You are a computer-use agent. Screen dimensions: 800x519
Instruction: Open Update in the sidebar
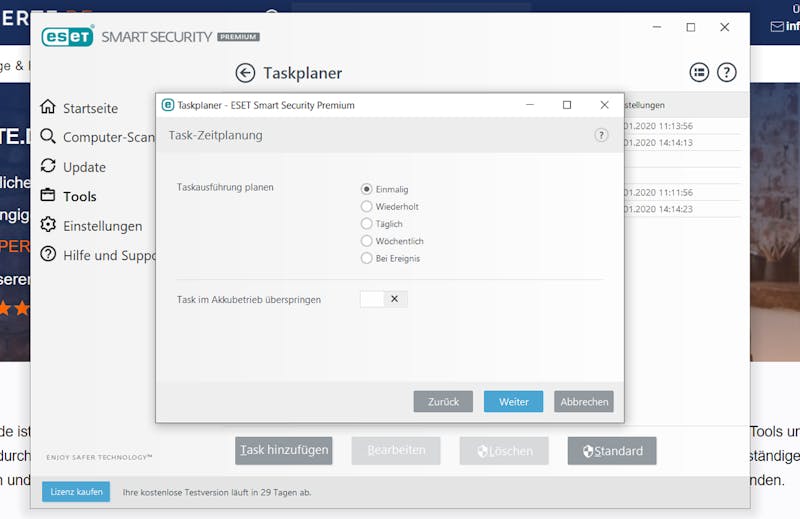pyautogui.click(x=84, y=167)
